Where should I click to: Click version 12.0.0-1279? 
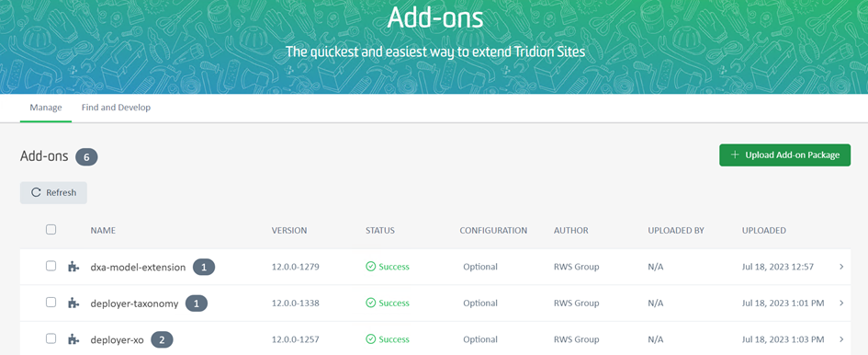295,267
